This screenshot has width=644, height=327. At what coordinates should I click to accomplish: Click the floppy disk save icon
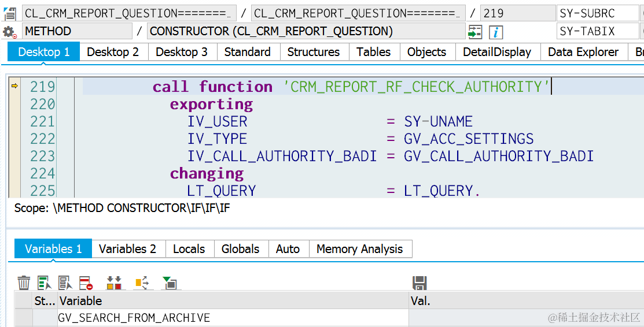pos(419,283)
